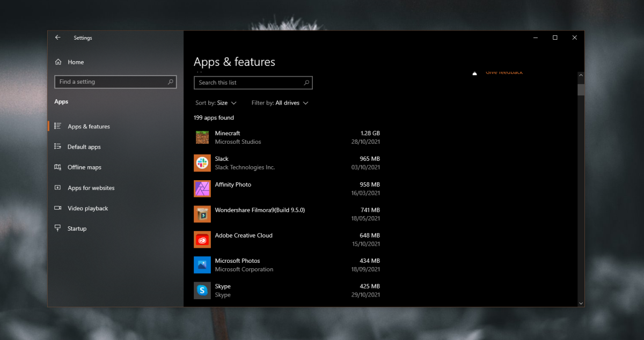This screenshot has height=340, width=644.
Task: Click the "434 MB" size value
Action: [370, 261]
